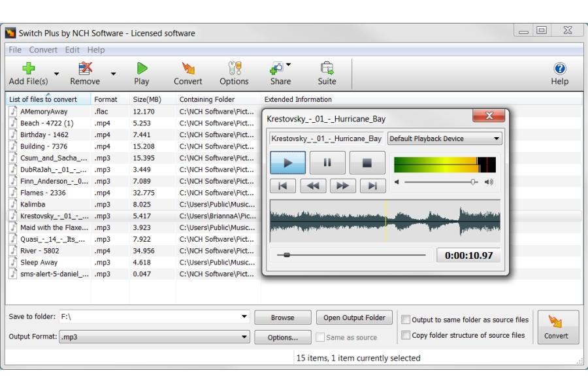Open the File menu
Image resolution: width=588 pixels, height=392 pixels.
[x=15, y=50]
